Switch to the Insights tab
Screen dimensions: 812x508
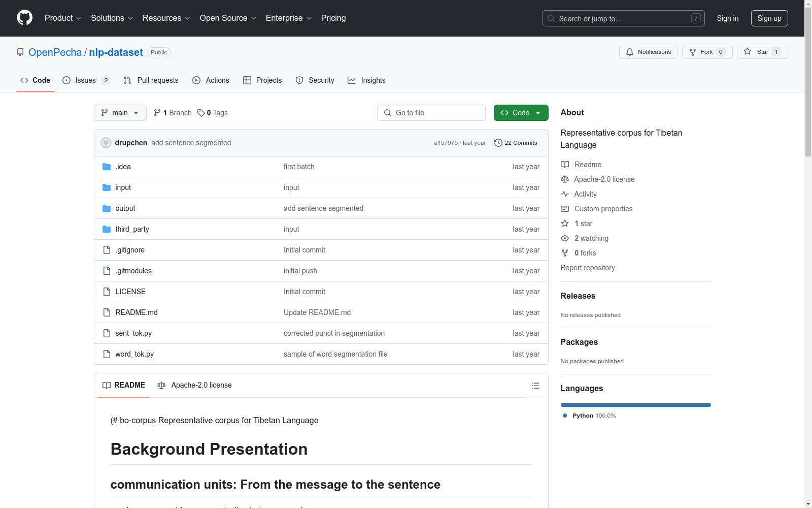366,80
